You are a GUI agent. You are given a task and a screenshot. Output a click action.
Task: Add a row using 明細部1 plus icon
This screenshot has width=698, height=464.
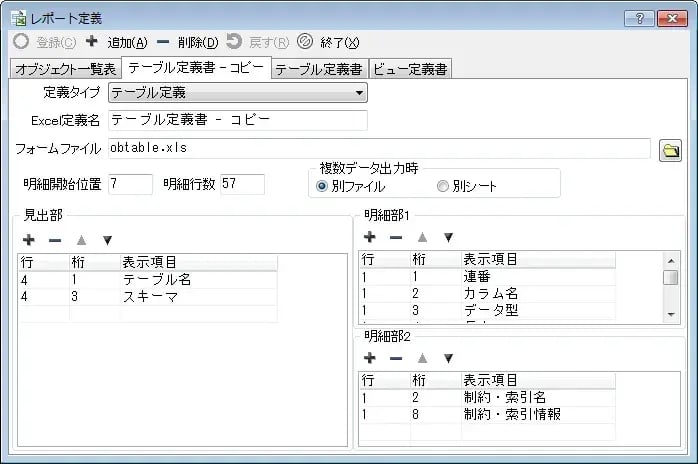(x=369, y=237)
